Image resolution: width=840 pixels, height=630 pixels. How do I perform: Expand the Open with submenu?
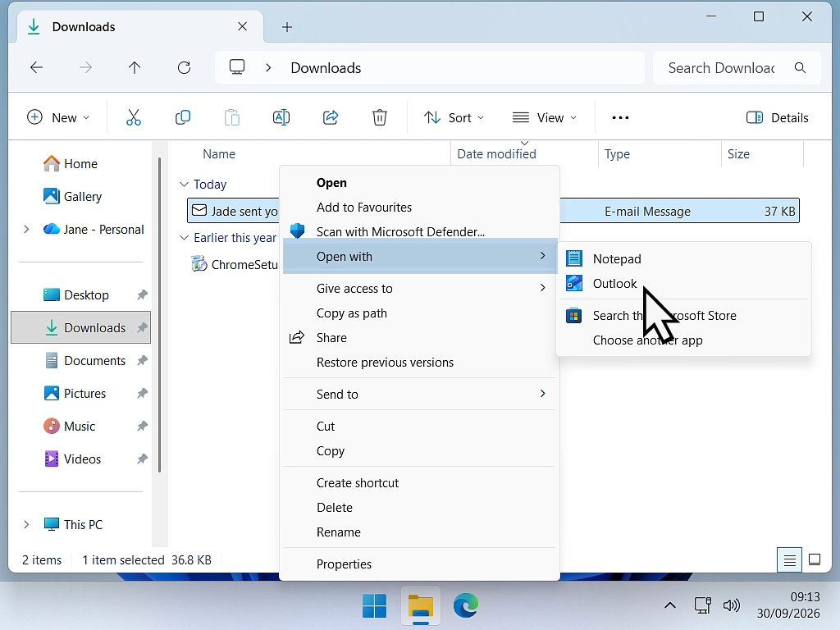pyautogui.click(x=419, y=257)
